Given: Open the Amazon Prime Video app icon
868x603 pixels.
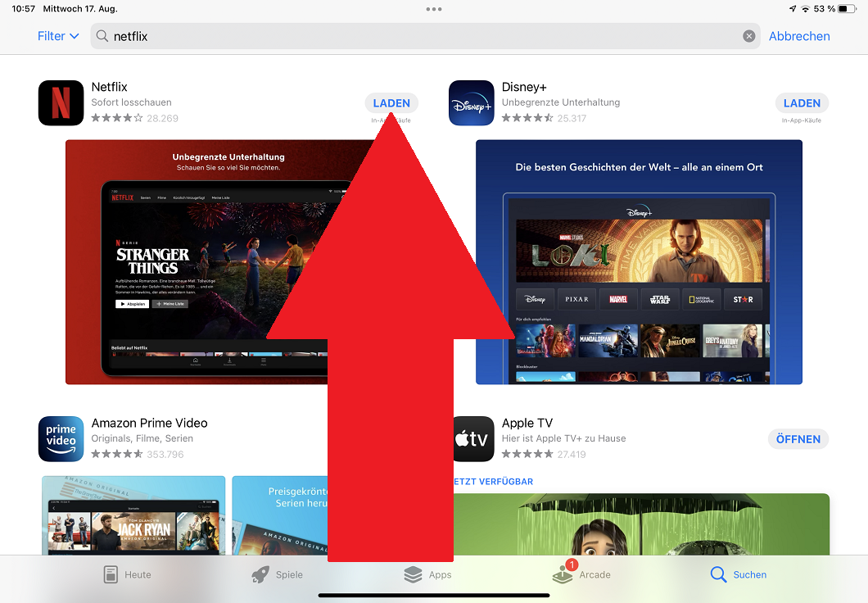Looking at the screenshot, I should (61, 438).
